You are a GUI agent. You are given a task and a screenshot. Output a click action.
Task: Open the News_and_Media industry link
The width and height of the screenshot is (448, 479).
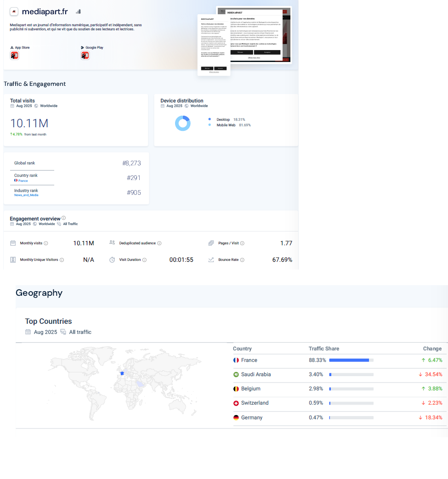tap(26, 195)
